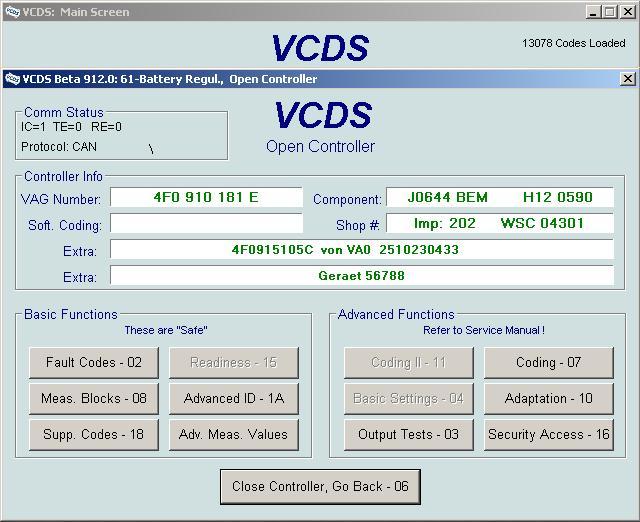Open Security Access - 16
Image resolution: width=640 pixels, height=522 pixels.
(x=548, y=435)
